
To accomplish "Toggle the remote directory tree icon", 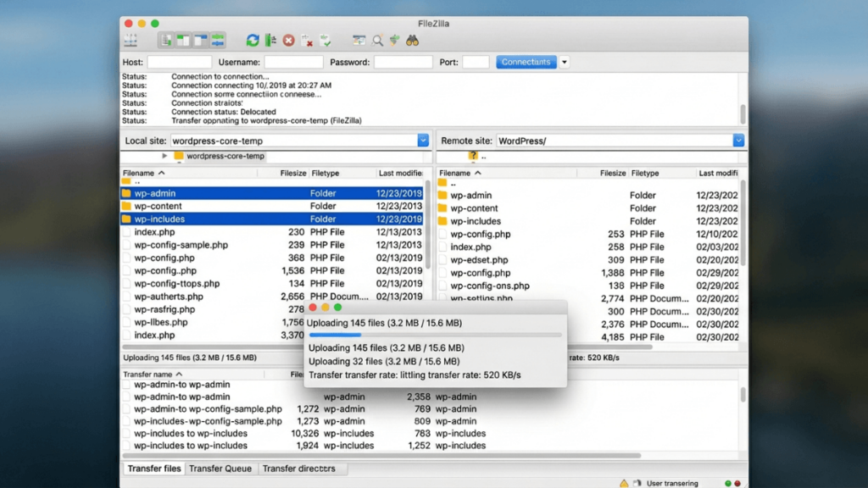I will 200,41.
